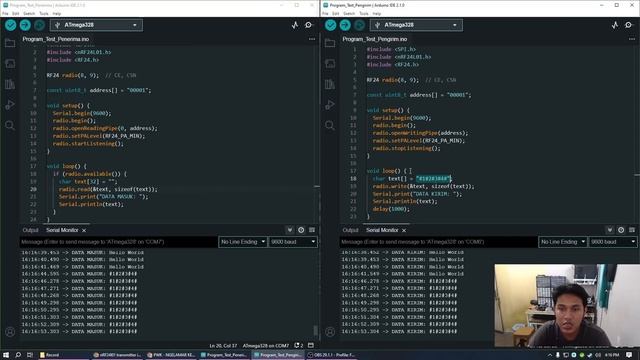This screenshot has height=360, width=640.
Task: Open Boards Manager in Pengirim sidebar
Action: 330,63
